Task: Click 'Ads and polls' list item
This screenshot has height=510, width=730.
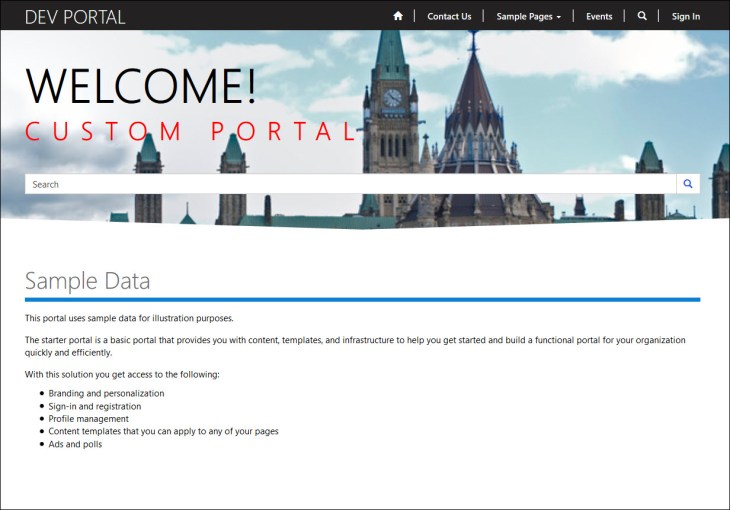Action: point(75,444)
